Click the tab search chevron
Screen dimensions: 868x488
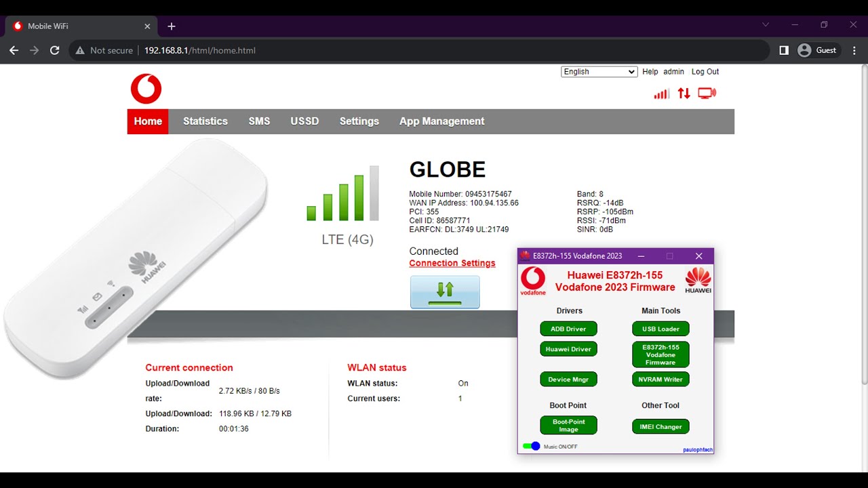766,25
